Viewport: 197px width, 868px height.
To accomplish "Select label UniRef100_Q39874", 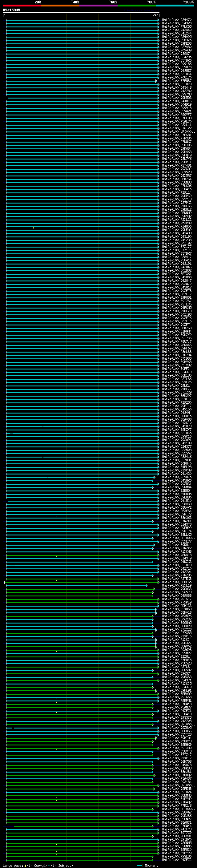I will pyautogui.click(x=177, y=54).
